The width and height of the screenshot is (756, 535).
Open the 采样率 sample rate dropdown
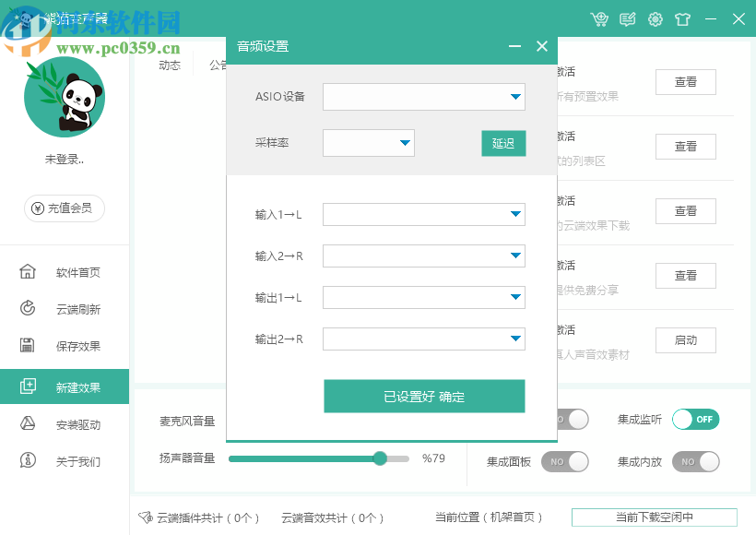pyautogui.click(x=405, y=143)
